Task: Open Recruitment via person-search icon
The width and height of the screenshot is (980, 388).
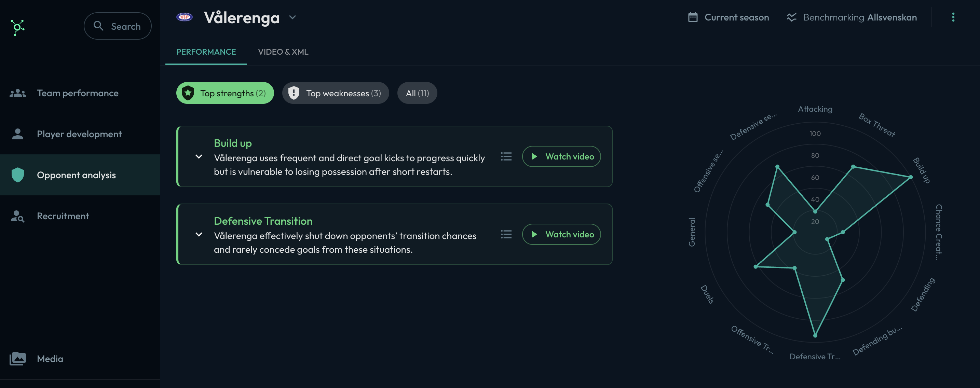Action: coord(17,216)
